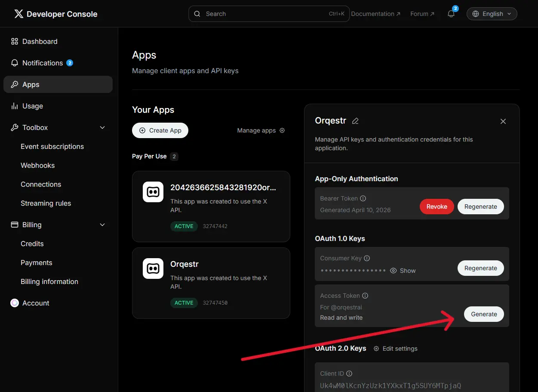This screenshot has width=538, height=392.
Task: Click the Billing card icon
Action: click(x=15, y=225)
